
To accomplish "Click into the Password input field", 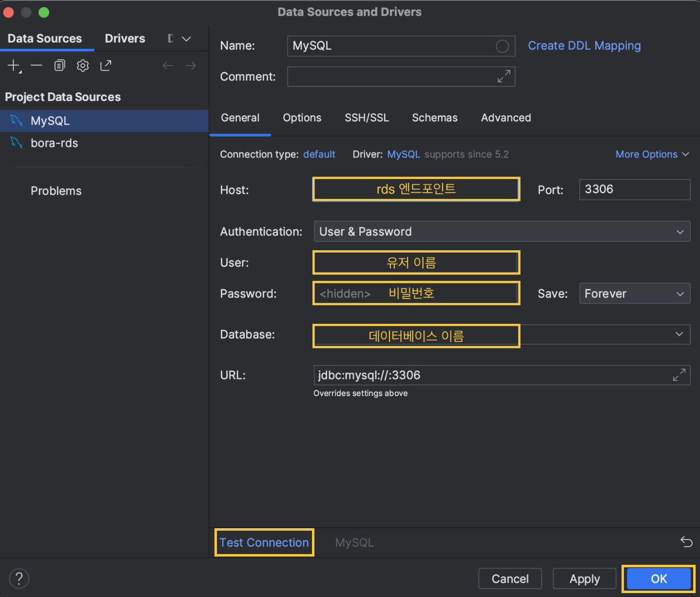I will pos(416,294).
